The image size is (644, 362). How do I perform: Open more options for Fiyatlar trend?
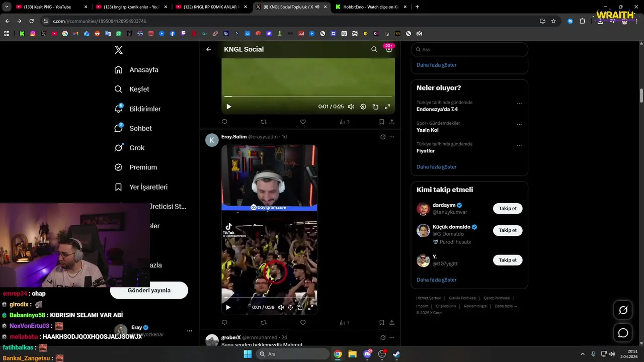coord(519,146)
